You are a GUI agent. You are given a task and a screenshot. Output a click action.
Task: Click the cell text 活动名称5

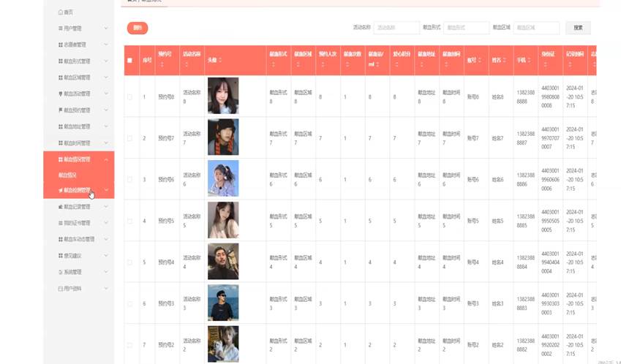click(x=192, y=221)
